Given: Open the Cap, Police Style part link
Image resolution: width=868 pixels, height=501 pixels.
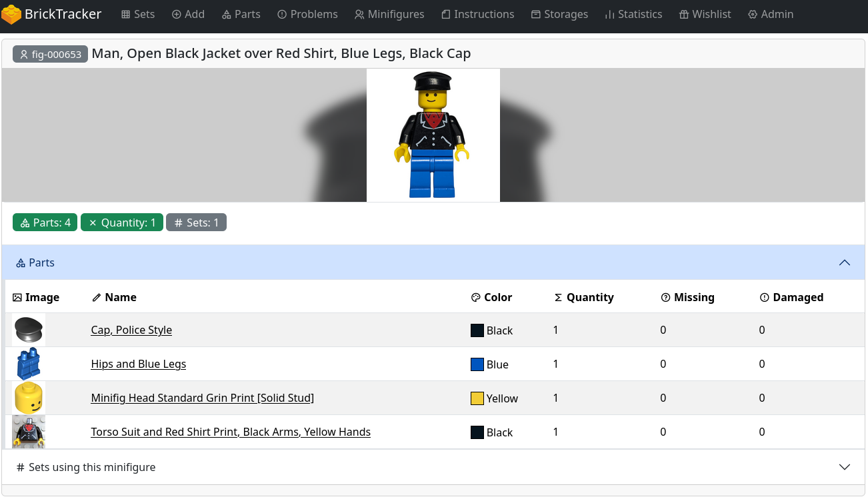Looking at the screenshot, I should [x=131, y=330].
